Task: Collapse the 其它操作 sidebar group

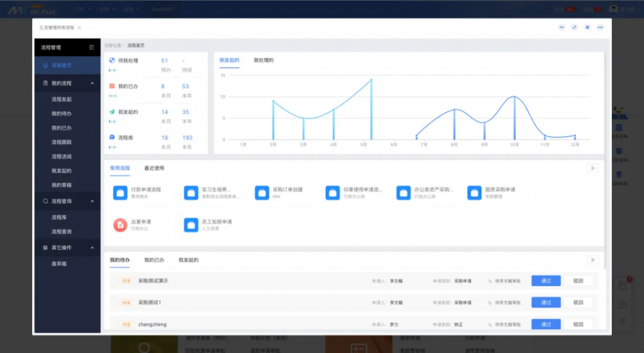Action: (x=92, y=248)
